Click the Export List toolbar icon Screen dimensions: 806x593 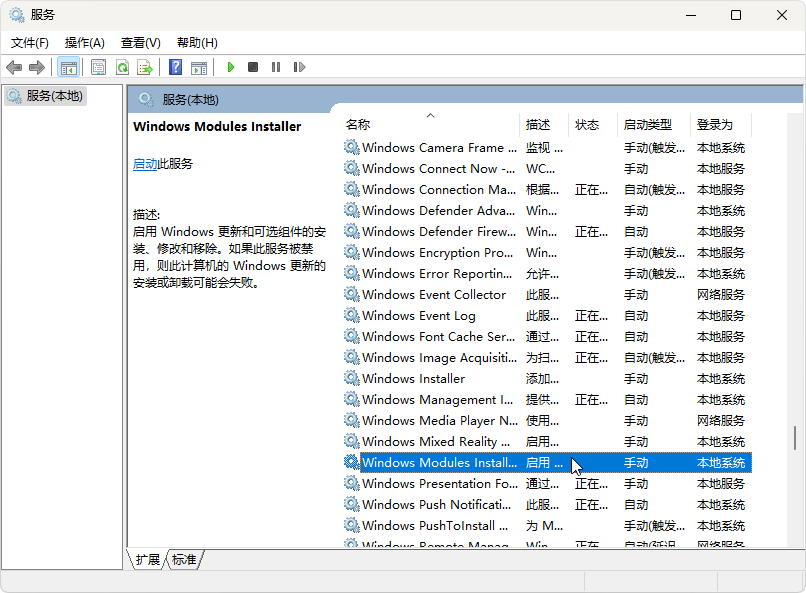[x=145, y=67]
